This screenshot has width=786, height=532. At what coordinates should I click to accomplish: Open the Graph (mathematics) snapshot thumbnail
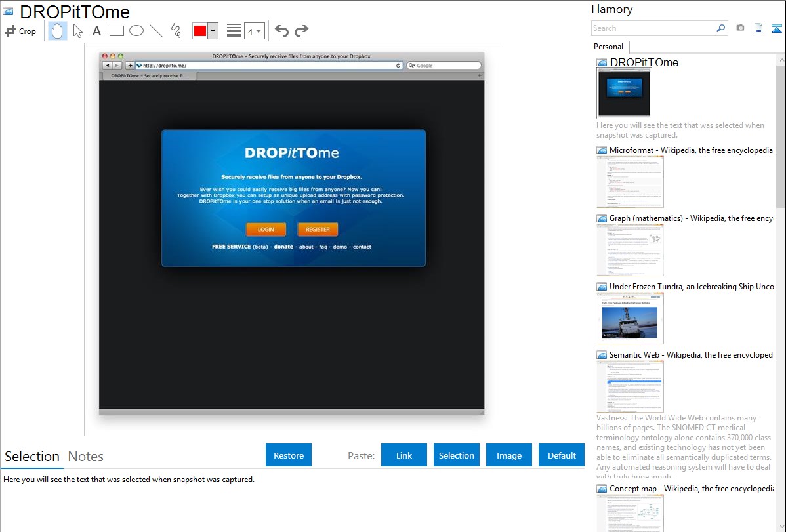[x=630, y=250]
